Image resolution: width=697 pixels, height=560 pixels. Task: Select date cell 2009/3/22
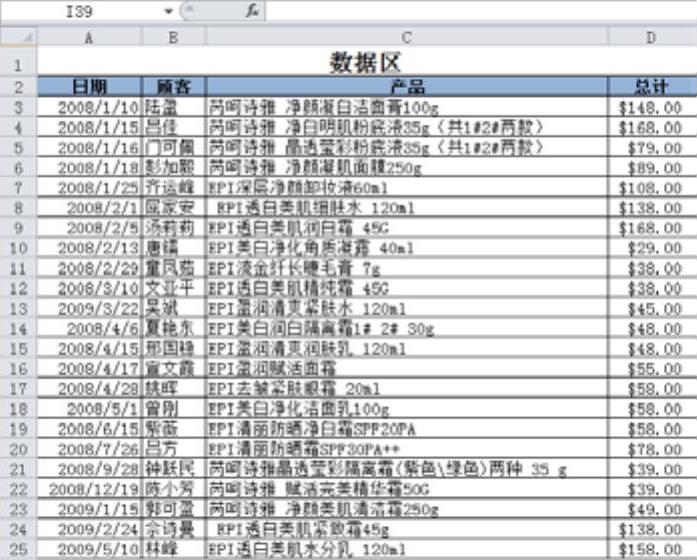89,308
